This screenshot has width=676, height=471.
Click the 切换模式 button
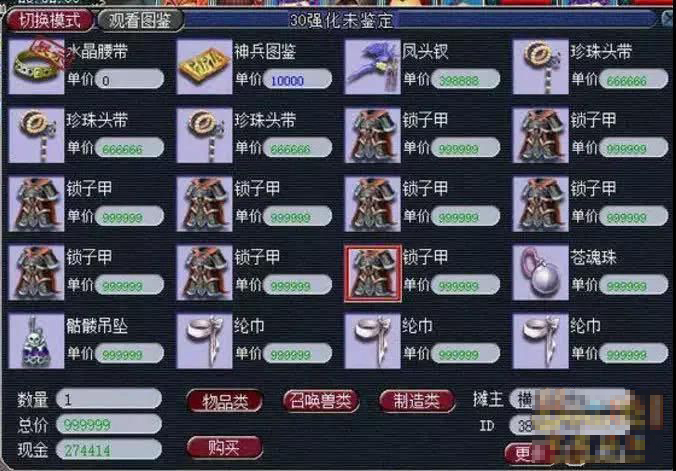click(x=50, y=20)
